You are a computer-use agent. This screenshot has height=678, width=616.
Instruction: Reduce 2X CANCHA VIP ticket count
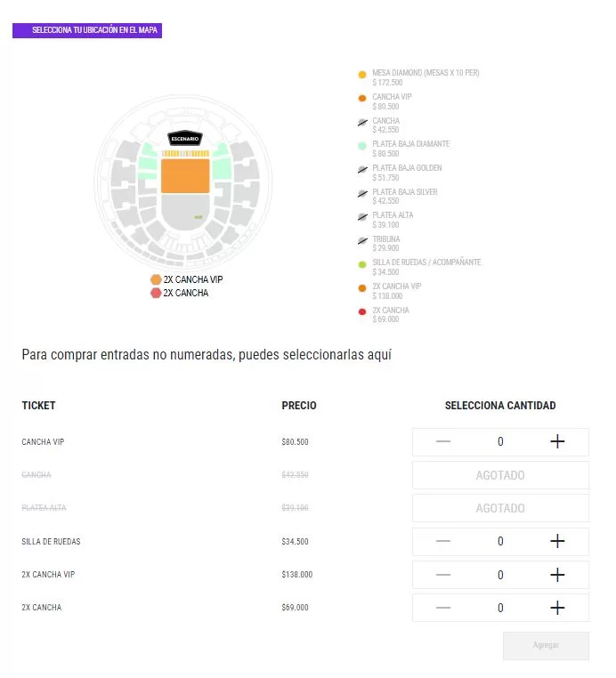pyautogui.click(x=443, y=575)
